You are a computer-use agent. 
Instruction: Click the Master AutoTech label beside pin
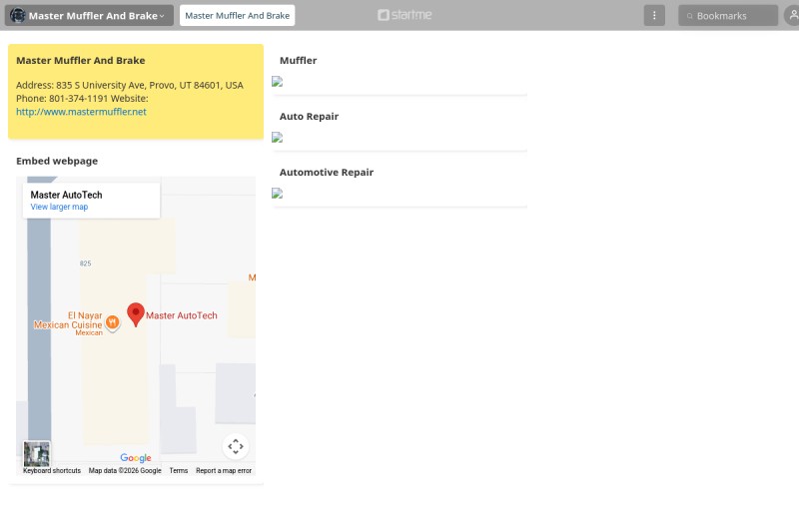182,315
